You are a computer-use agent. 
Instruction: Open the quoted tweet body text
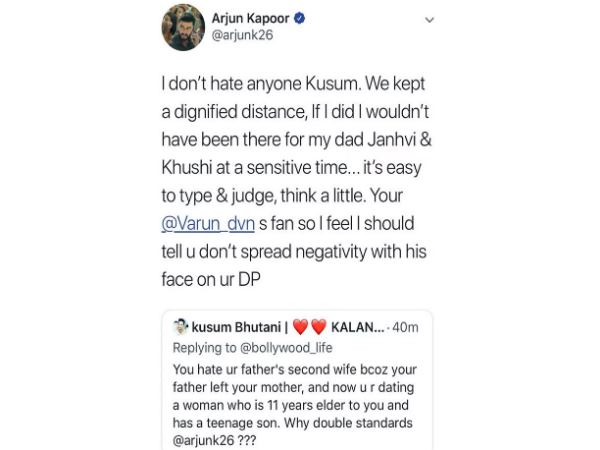(295, 405)
